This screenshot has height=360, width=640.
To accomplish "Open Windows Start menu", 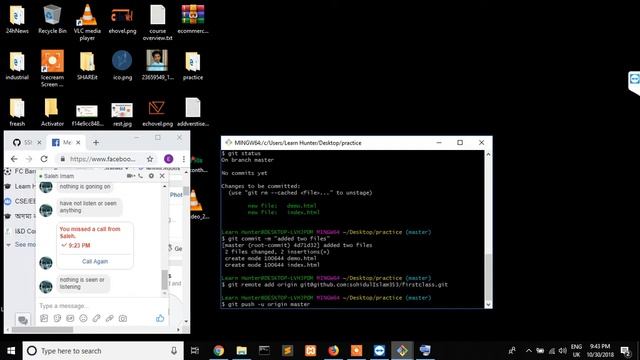I will [x=11, y=351].
